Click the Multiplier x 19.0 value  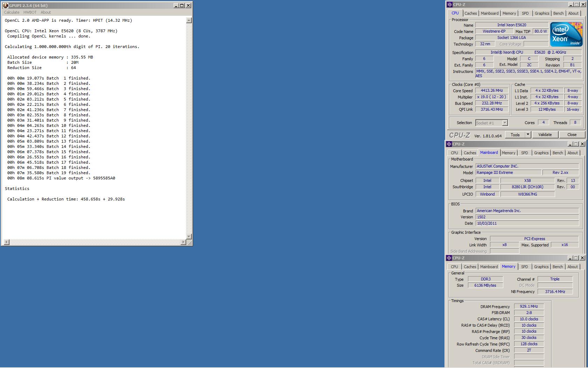click(x=492, y=97)
